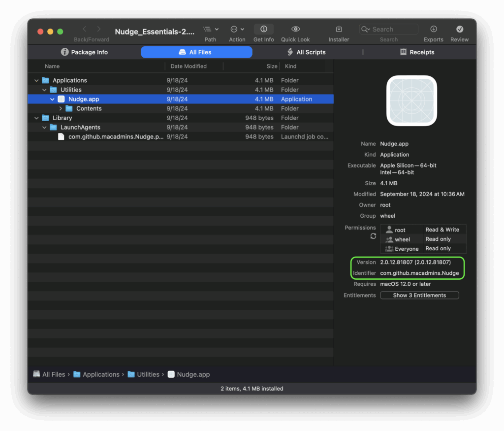Click Show 3 Entitlements button
Screen dimensions: 504x431
(x=419, y=296)
